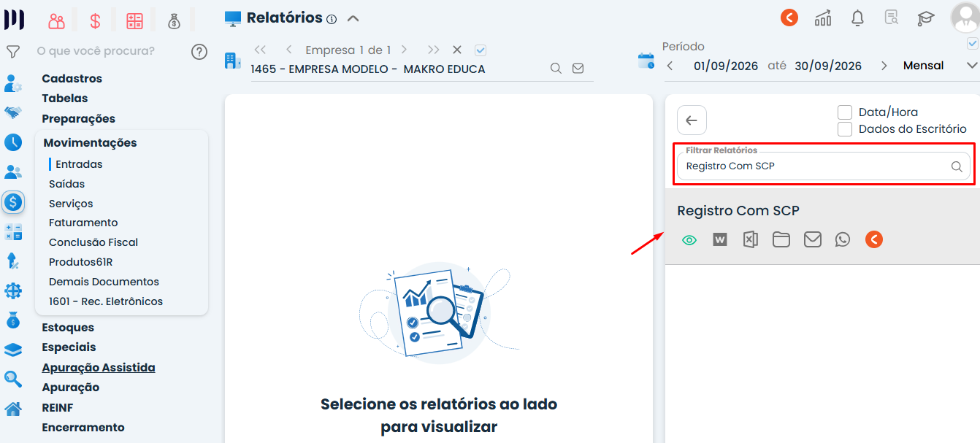The image size is (980, 443).
Task: Open the red calculator module in top bar
Action: [x=134, y=21]
